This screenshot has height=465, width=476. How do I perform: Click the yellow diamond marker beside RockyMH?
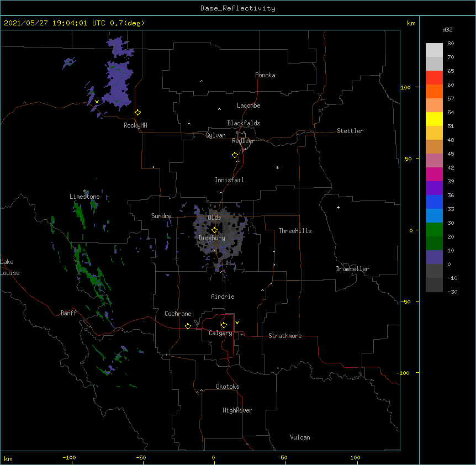point(137,113)
